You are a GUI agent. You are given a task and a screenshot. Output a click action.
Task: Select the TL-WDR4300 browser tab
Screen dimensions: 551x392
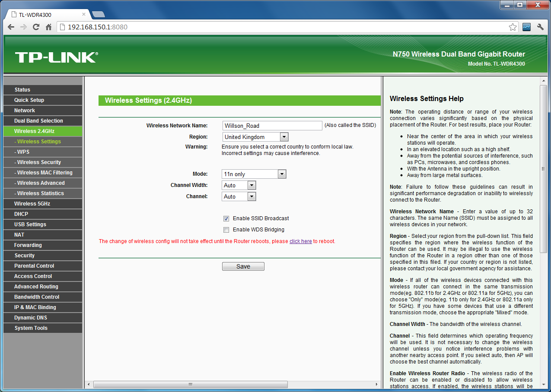[x=48, y=14]
